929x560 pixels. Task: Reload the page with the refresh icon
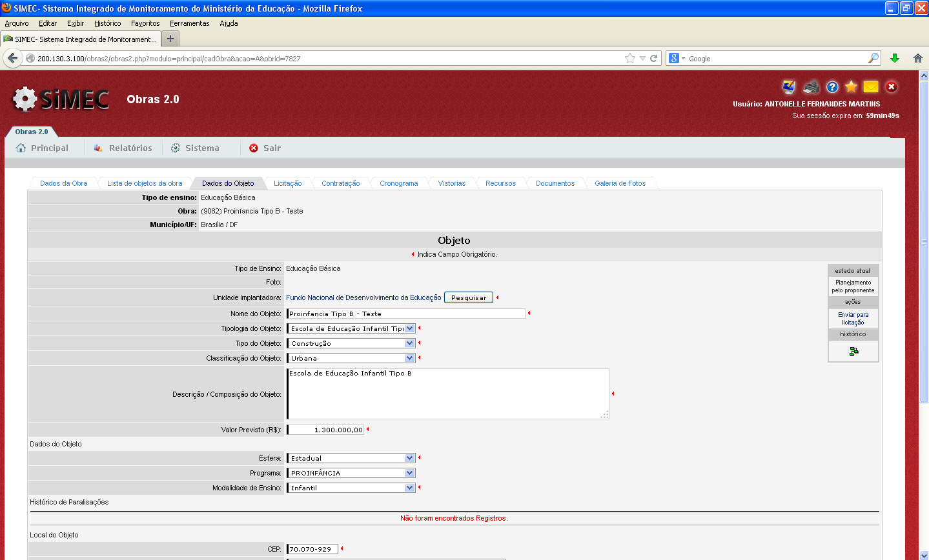pos(653,58)
